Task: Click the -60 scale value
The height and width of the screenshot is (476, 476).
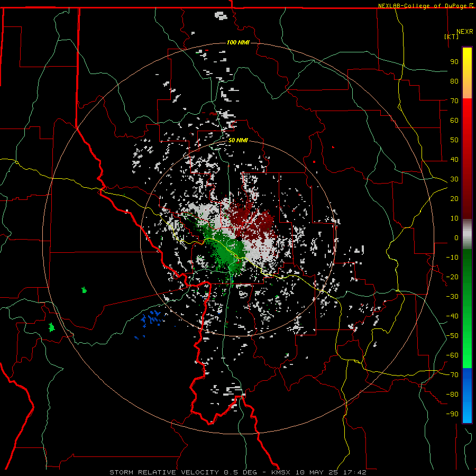Action: pos(452,355)
